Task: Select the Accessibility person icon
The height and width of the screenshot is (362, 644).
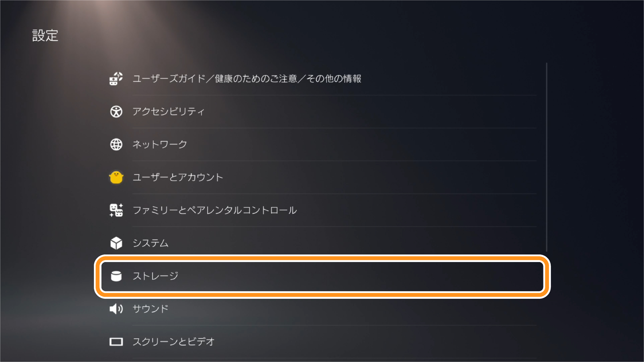Action: click(x=116, y=111)
